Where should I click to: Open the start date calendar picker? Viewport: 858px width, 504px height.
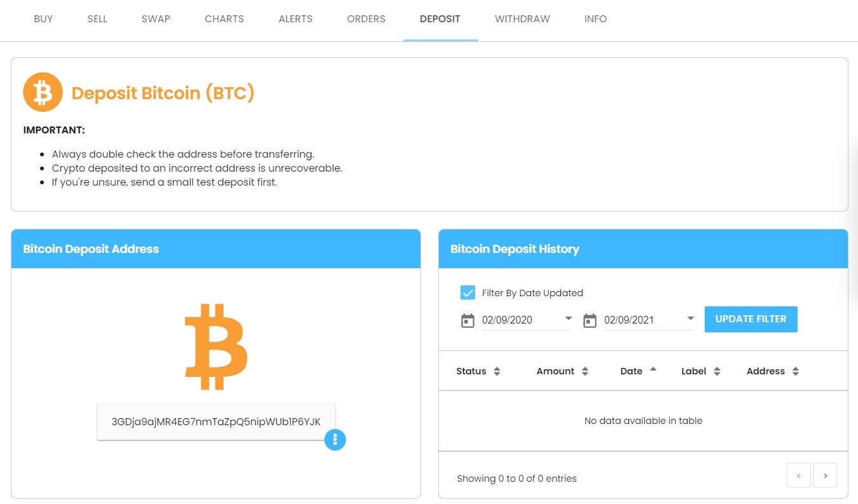click(x=467, y=320)
